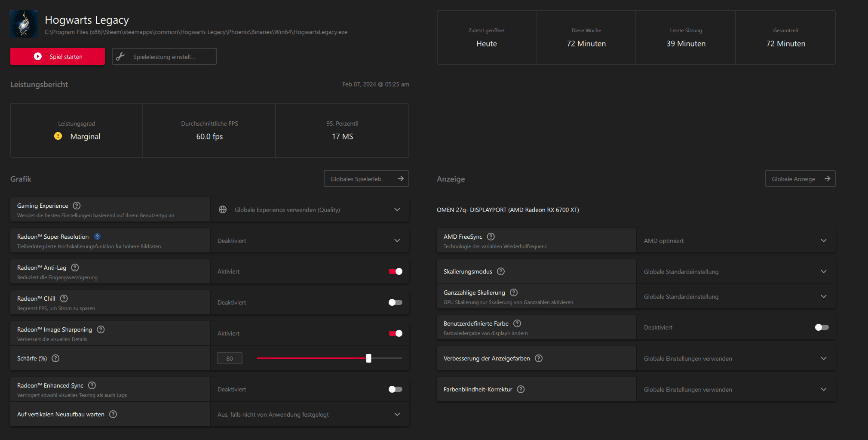Click the Schärfe slider handle
This screenshot has height=440, width=868.
pos(368,358)
